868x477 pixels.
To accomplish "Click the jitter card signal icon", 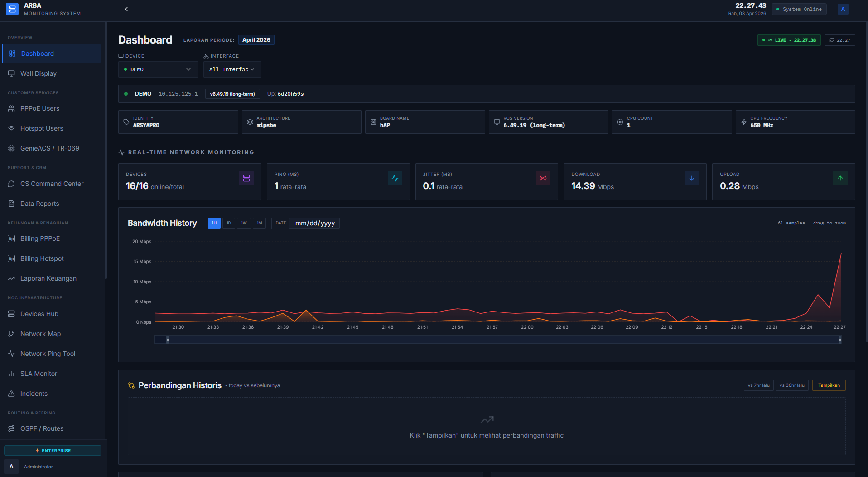I will [543, 178].
